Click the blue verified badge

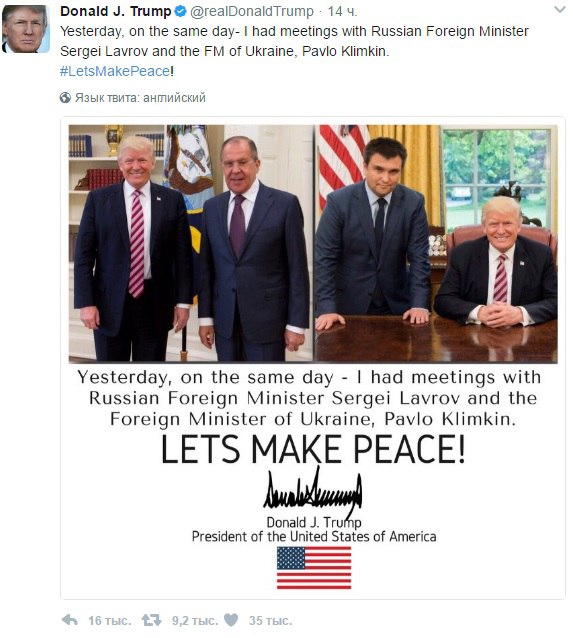click(180, 11)
